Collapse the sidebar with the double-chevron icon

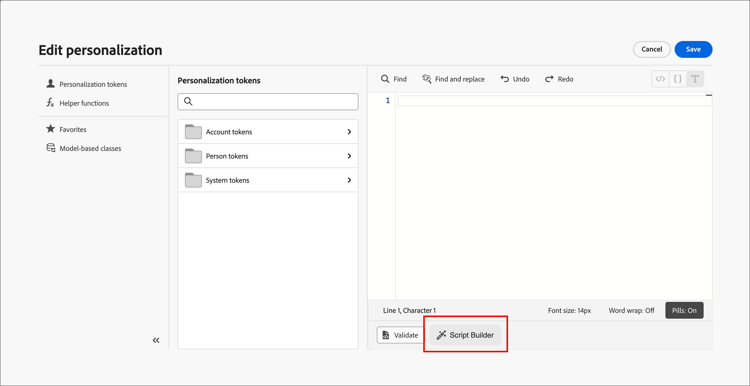156,340
